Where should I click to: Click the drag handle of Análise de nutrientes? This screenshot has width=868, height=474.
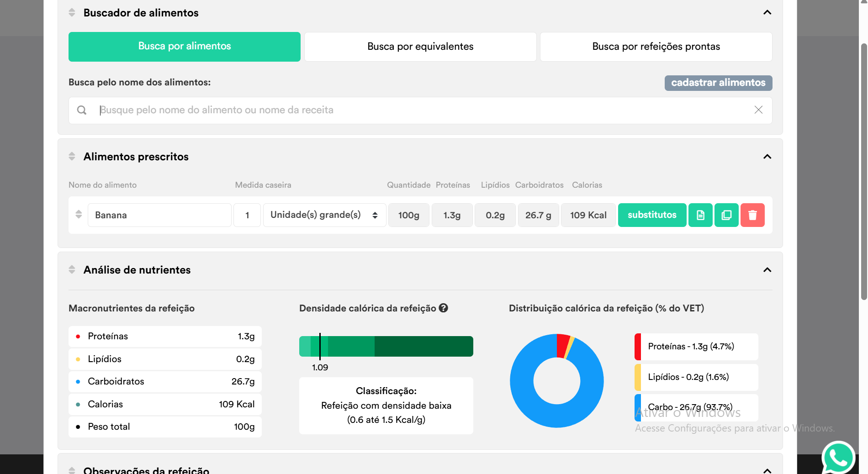72,269
